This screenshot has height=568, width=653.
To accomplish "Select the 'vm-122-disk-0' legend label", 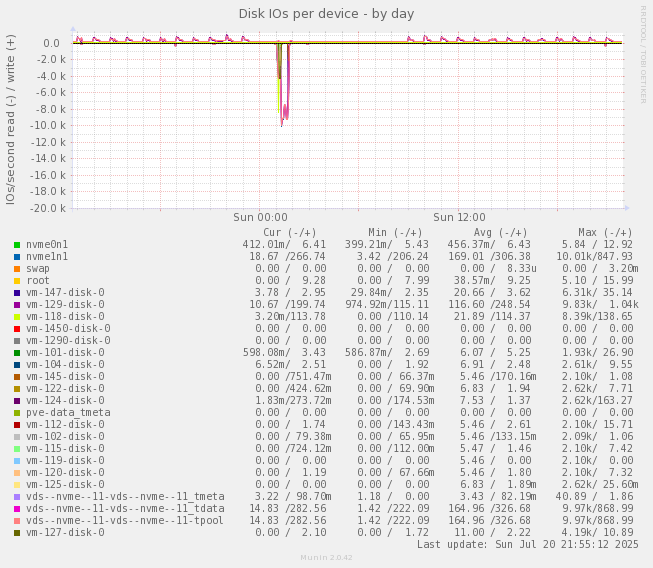I will (65, 389).
